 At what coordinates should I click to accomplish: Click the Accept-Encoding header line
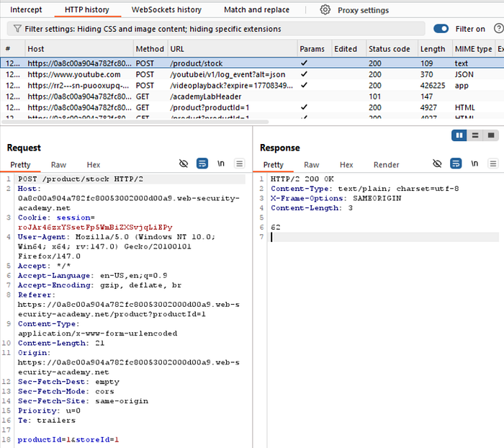[x=99, y=285]
